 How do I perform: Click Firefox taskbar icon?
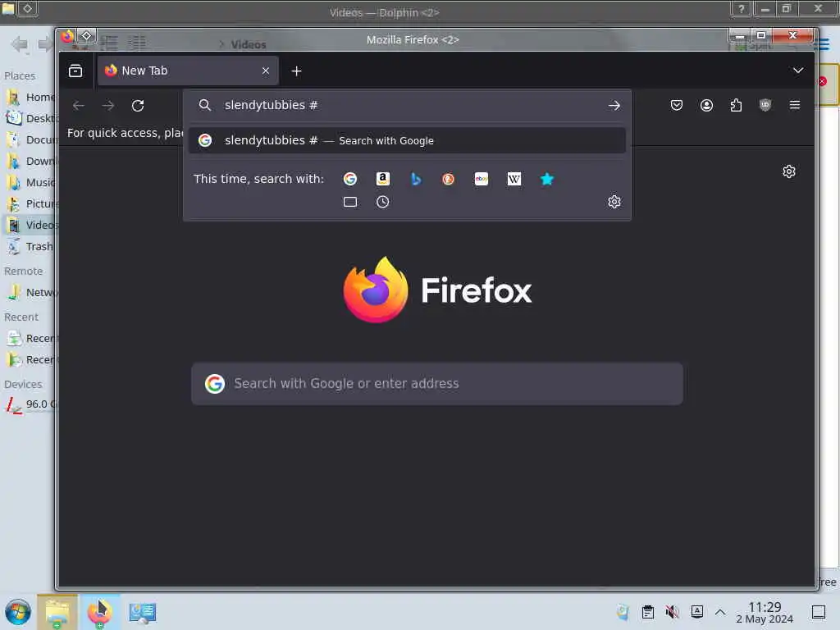[x=99, y=612]
